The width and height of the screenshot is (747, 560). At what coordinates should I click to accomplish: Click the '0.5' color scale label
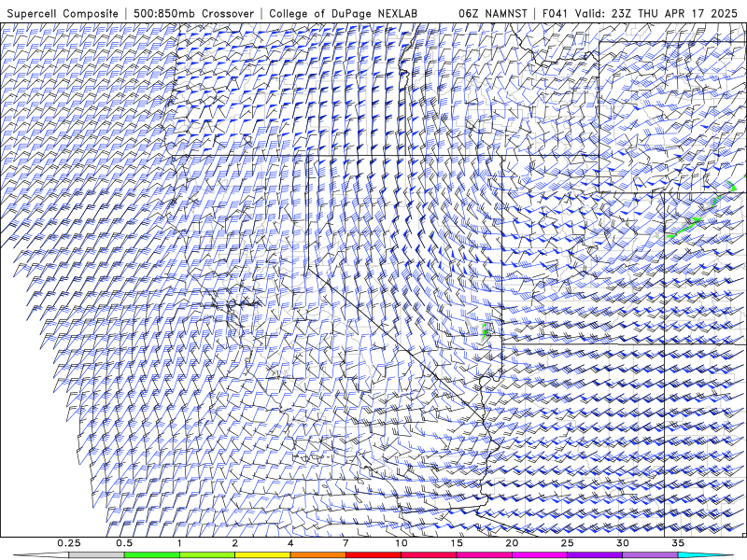pos(124,543)
